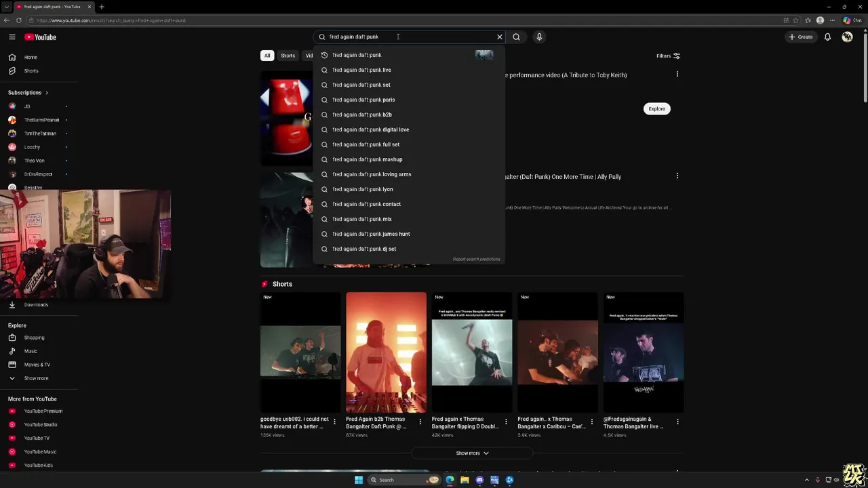
Task: Open the Filters panel
Action: pos(668,56)
